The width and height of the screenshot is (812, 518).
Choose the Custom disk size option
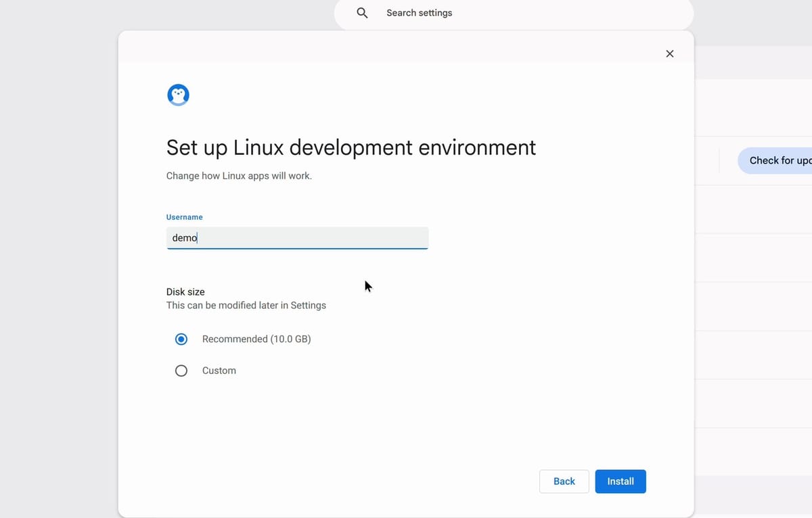tap(181, 371)
